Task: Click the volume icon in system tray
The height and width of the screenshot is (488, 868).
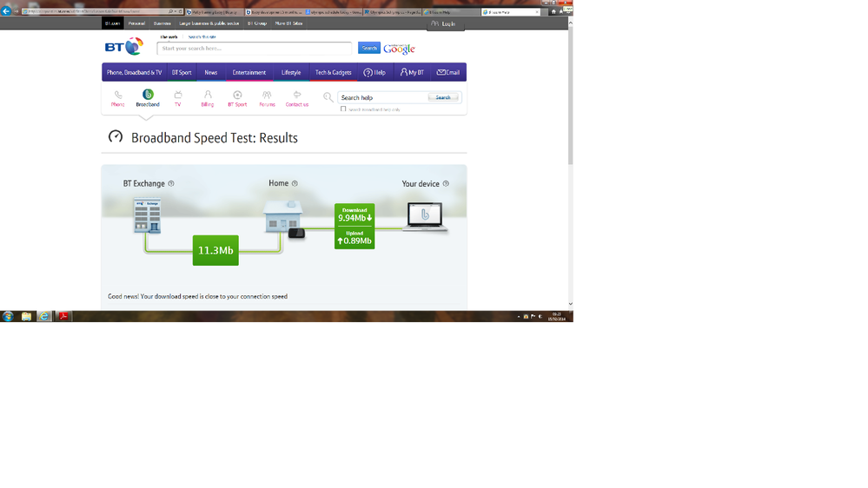Action: 540,316
